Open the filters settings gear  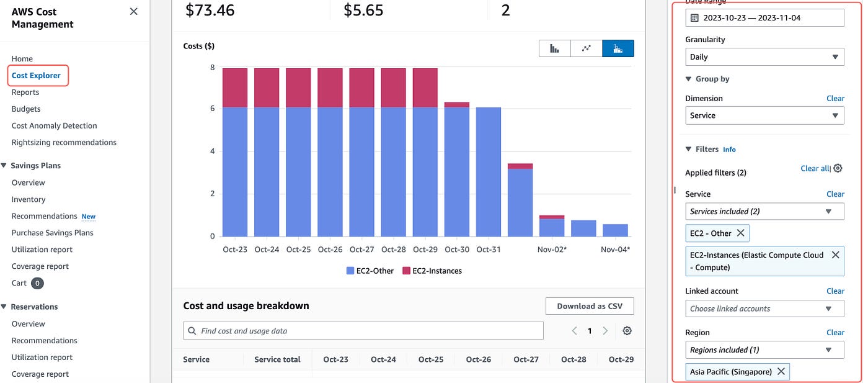(x=838, y=168)
